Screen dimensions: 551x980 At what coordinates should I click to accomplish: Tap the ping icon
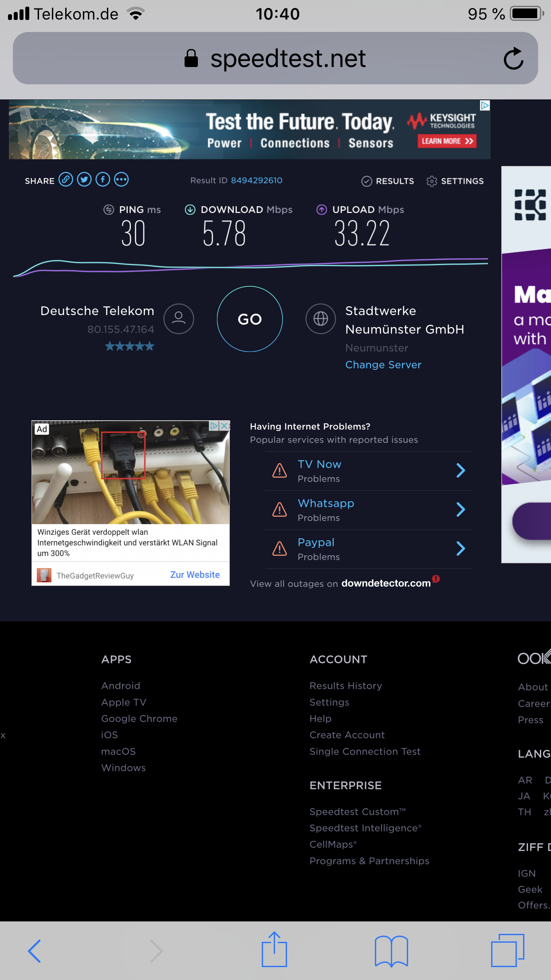point(109,209)
